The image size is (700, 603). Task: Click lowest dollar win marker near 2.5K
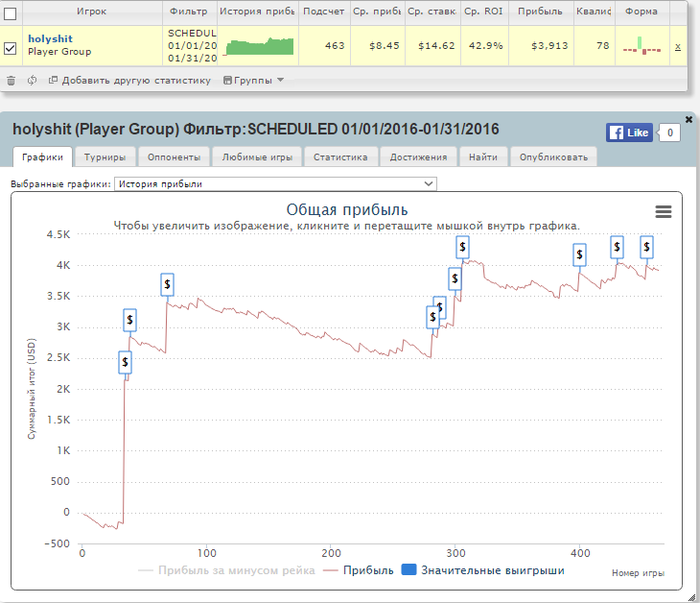click(125, 362)
